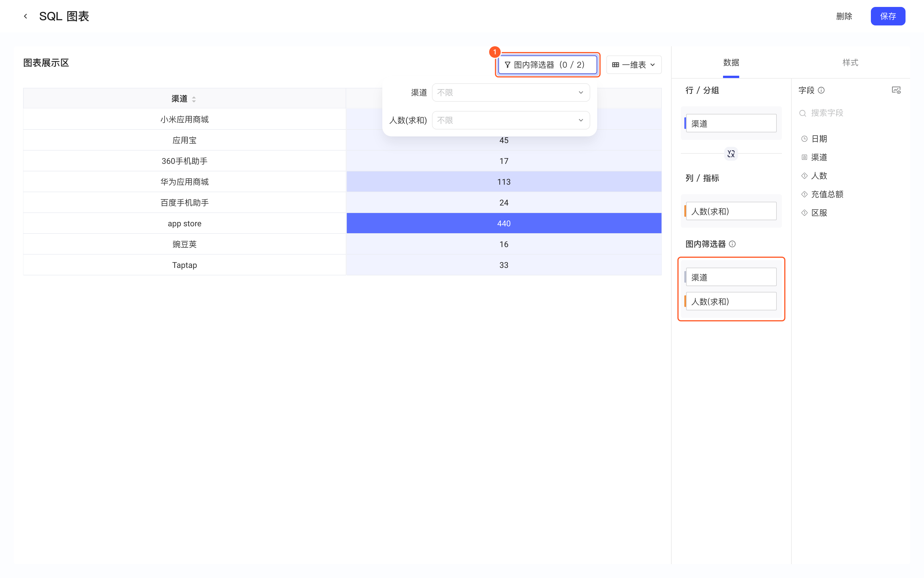
Task: Click the 渠道 chip in the 图内筛选器 section
Action: pyautogui.click(x=731, y=277)
